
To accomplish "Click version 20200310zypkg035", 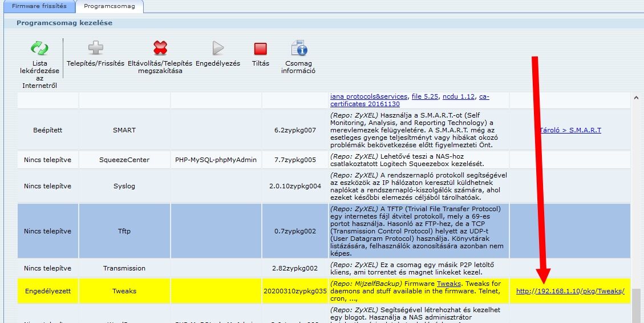I will 295,291.
